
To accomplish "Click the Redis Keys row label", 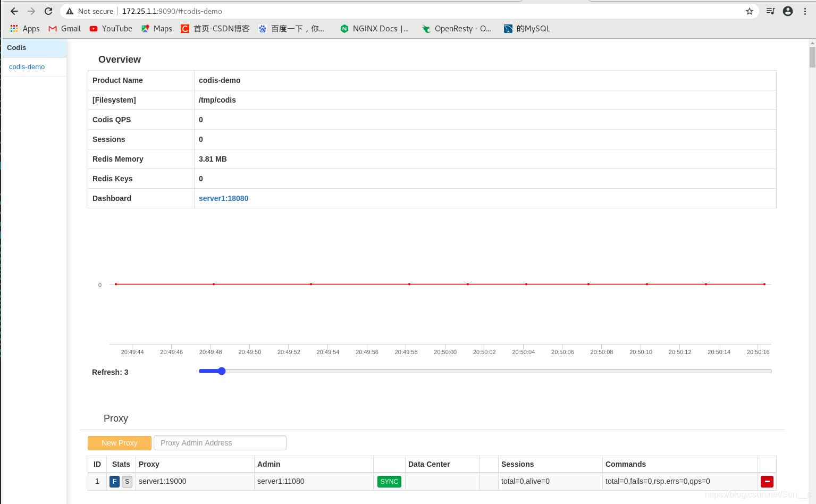I will (x=113, y=179).
